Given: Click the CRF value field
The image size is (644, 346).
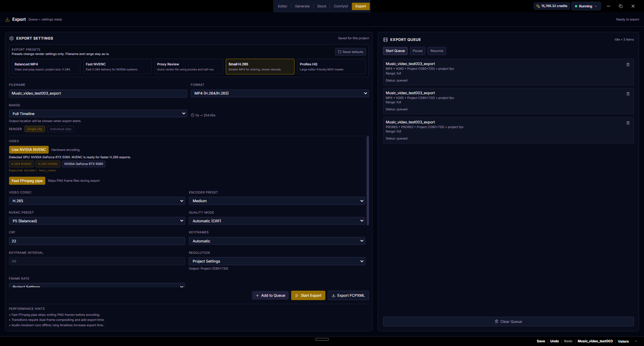Looking at the screenshot, I should coord(97,241).
